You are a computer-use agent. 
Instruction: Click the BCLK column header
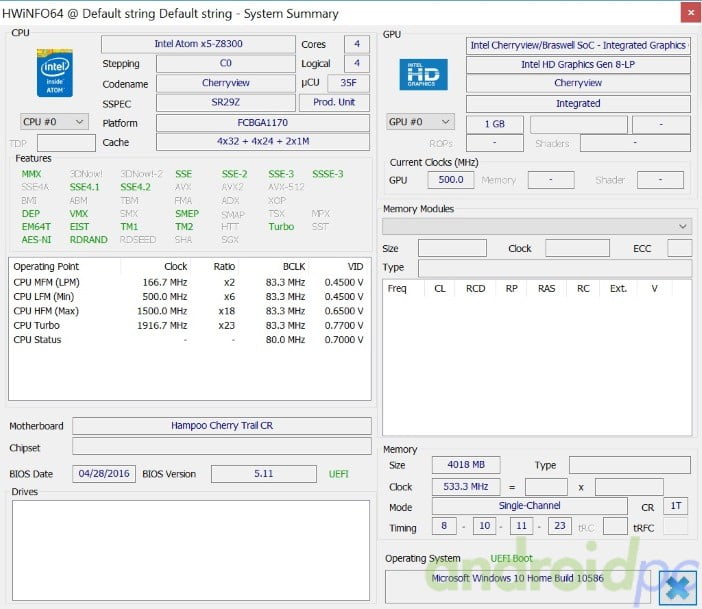coord(294,266)
